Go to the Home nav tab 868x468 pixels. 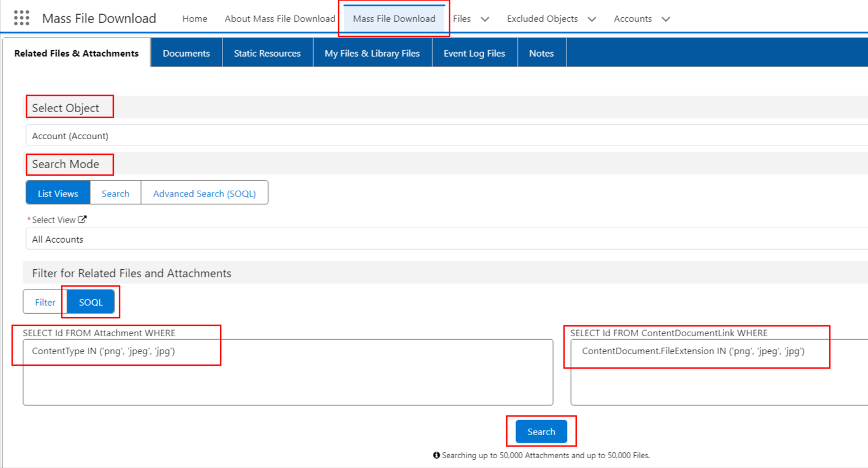point(195,18)
